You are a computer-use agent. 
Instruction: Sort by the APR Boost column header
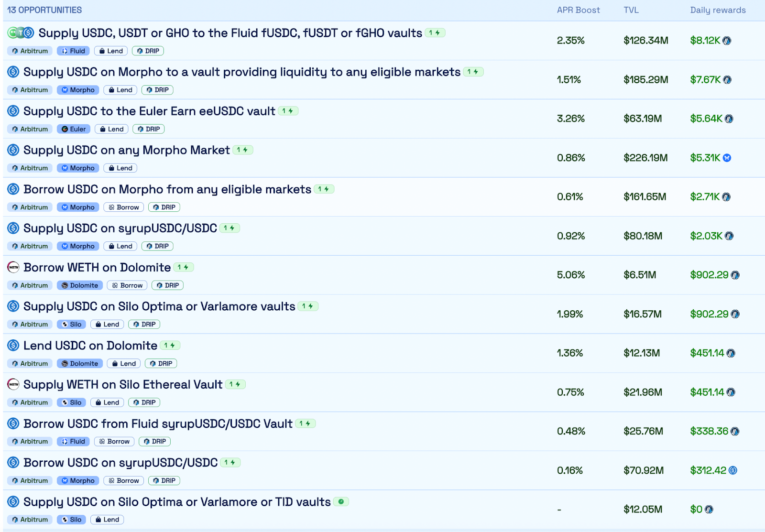[578, 10]
